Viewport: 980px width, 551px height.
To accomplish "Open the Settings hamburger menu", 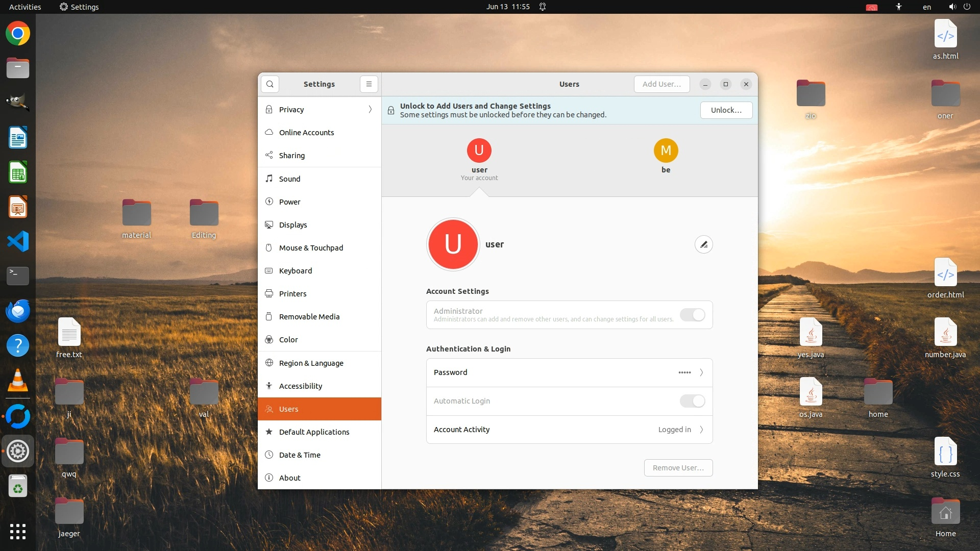I will tap(369, 84).
